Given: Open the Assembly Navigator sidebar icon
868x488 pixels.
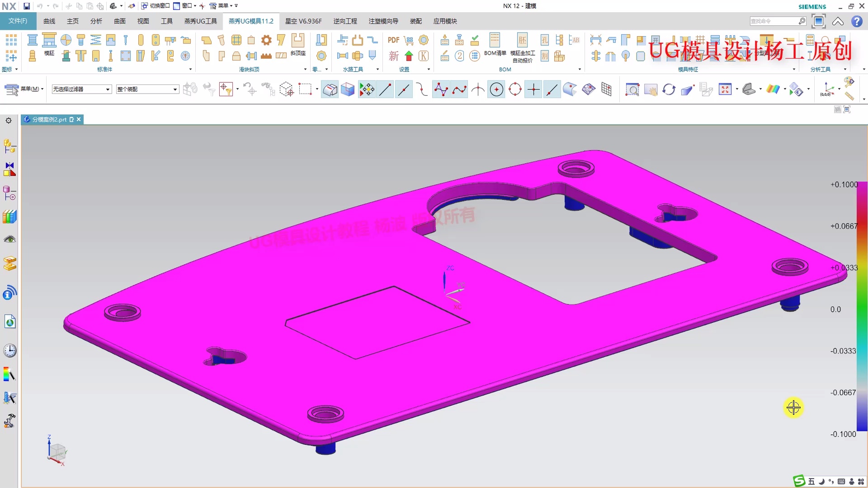Looking at the screenshot, I should 9,146.
